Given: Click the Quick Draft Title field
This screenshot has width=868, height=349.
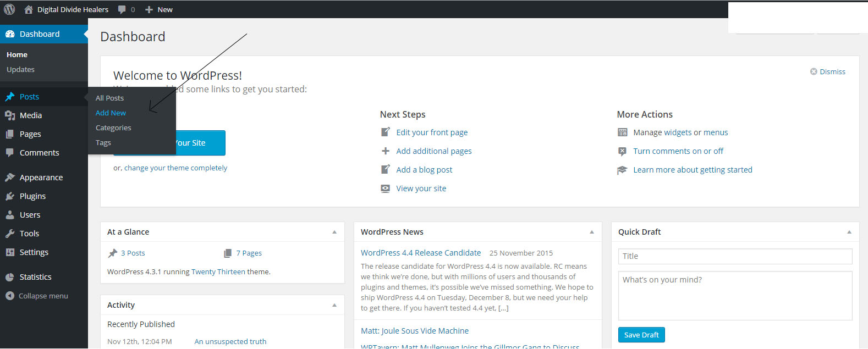Looking at the screenshot, I should click(x=735, y=256).
